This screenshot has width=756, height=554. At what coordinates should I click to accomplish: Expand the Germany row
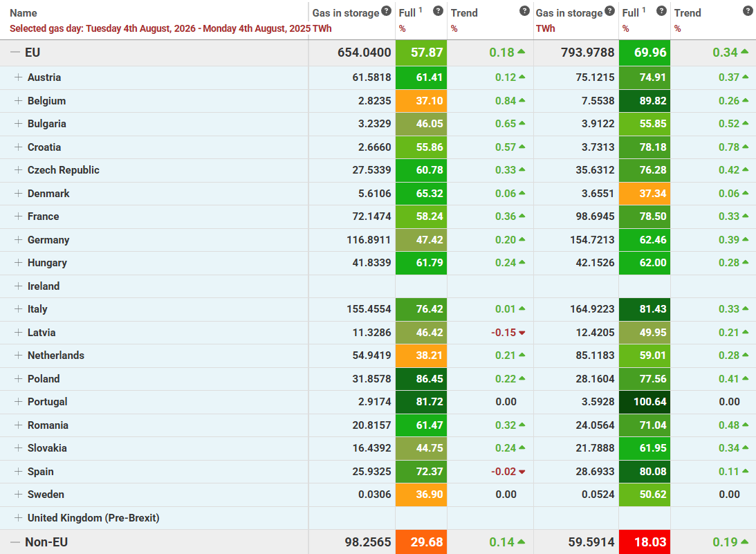pyautogui.click(x=18, y=239)
